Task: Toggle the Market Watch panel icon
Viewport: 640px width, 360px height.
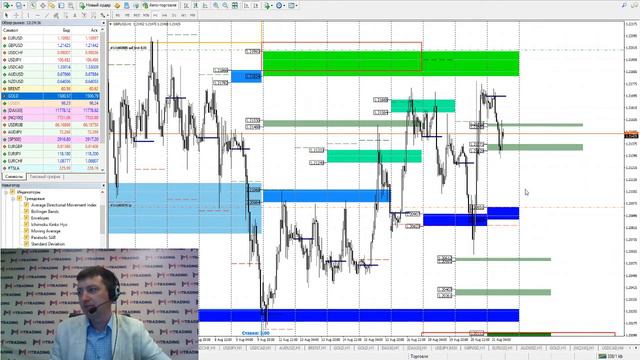Action: [33, 6]
